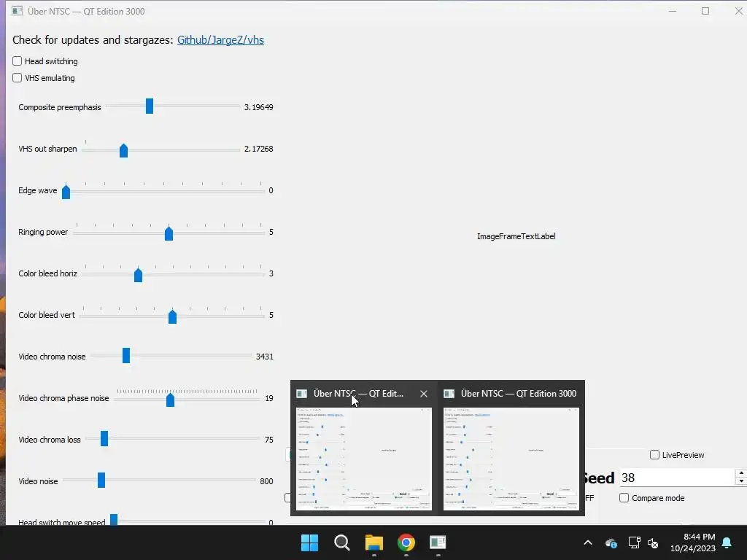This screenshot has width=747, height=560.
Task: Open the Github/JargeZ/vhs link
Action: click(x=220, y=40)
